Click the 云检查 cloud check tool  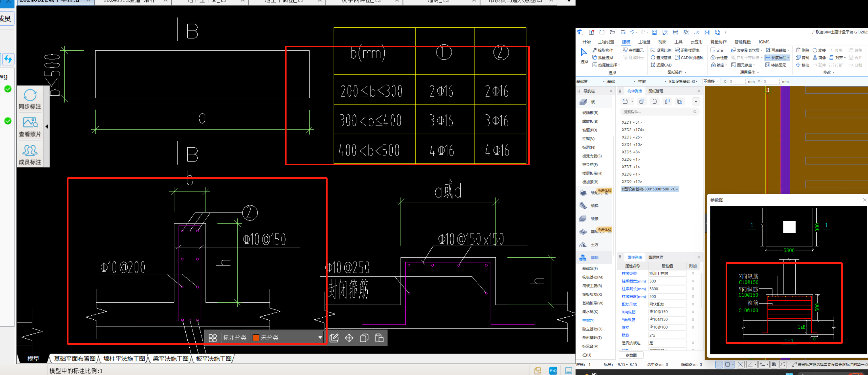coord(719,58)
